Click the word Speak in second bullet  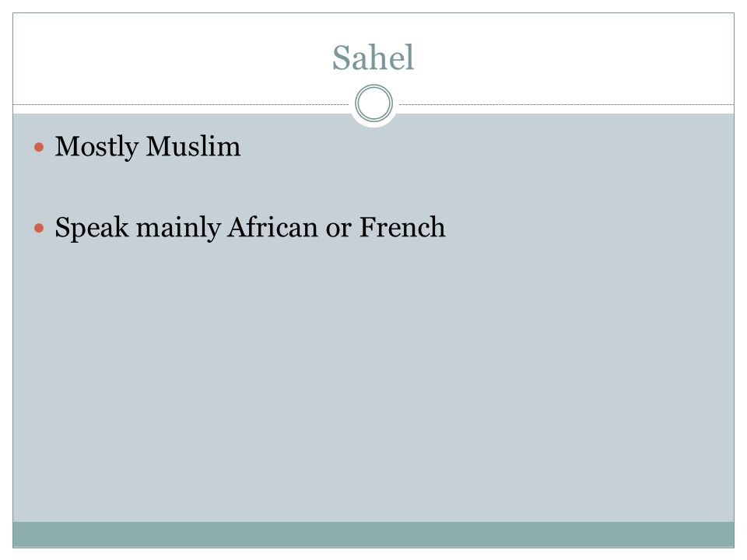92,228
